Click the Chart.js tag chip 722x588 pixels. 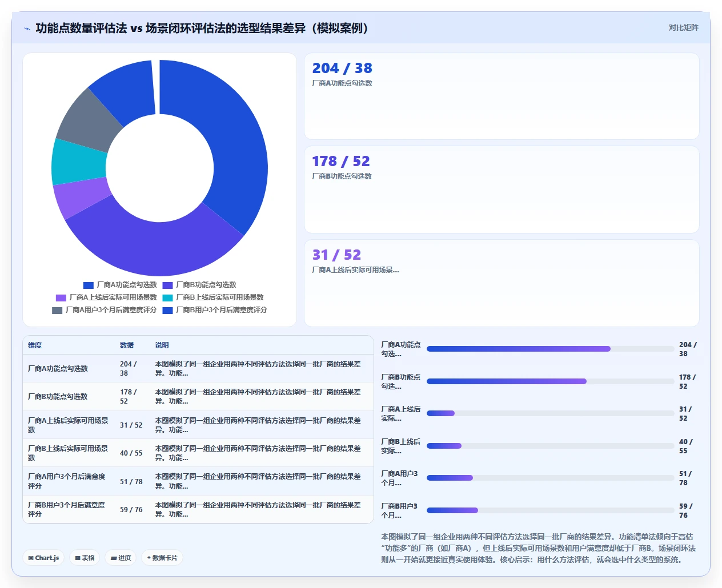tap(43, 558)
